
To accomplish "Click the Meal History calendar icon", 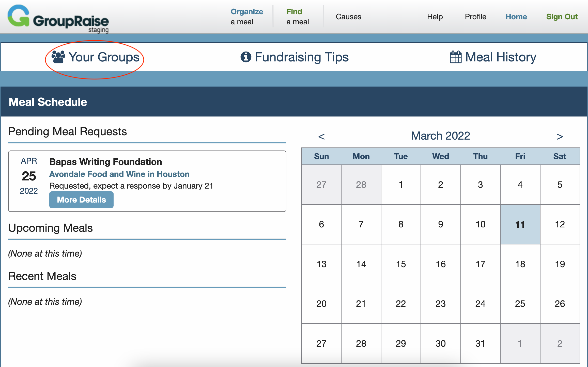I will (x=455, y=57).
